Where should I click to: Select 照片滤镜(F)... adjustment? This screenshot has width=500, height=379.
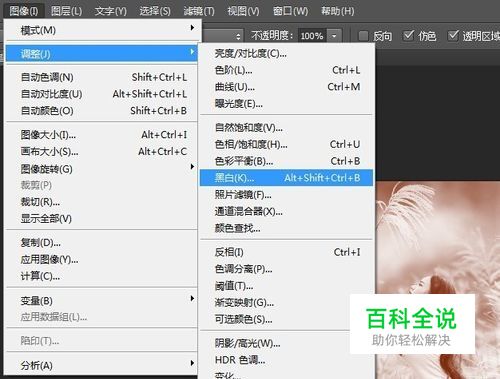[x=286, y=194]
